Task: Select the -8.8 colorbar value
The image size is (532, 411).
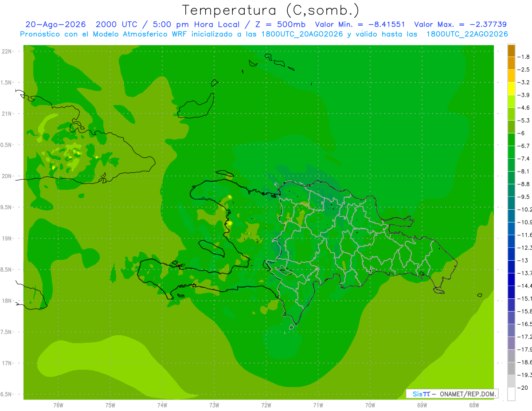Action: coord(524,184)
